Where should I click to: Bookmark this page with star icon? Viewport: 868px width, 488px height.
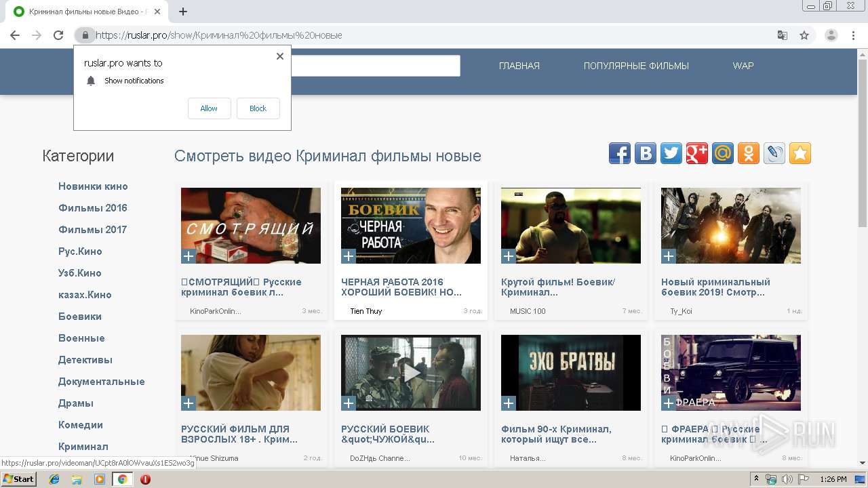804,35
